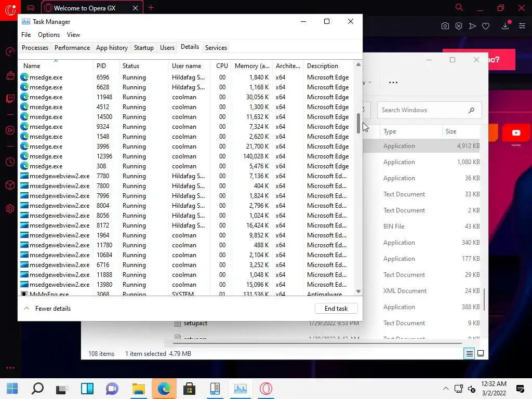532x399 pixels.
Task: Take a snapshot with the camera icon
Action: click(445, 26)
